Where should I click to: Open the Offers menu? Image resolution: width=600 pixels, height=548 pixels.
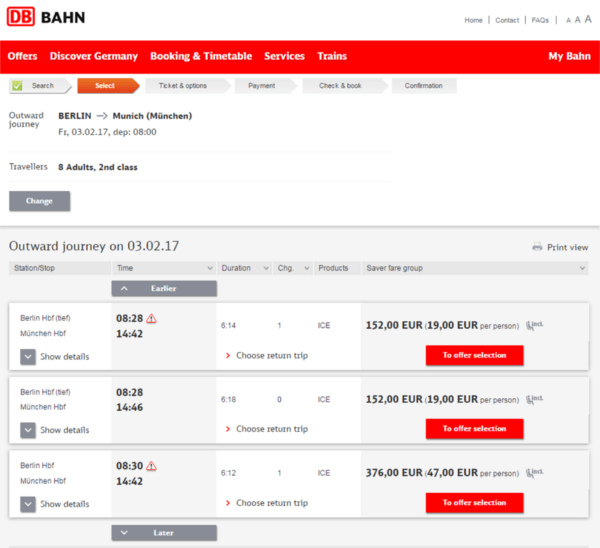[23, 56]
